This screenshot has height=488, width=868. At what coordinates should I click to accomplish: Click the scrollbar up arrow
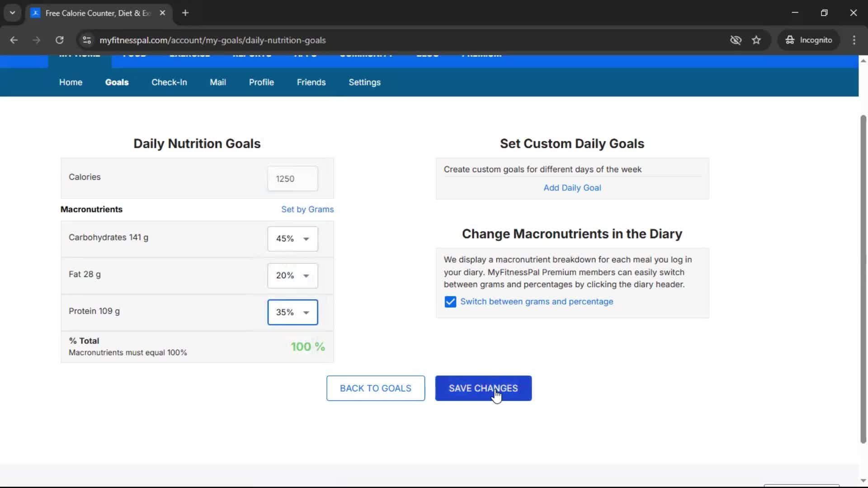tap(863, 61)
